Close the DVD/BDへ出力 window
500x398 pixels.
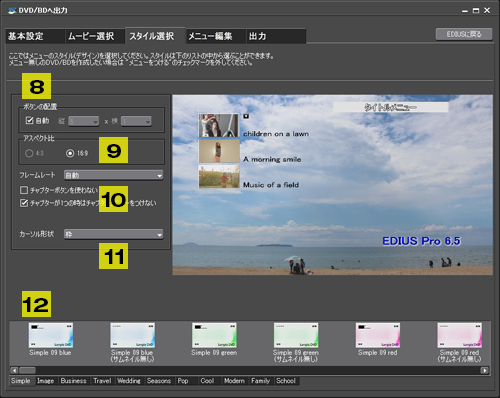487,10
